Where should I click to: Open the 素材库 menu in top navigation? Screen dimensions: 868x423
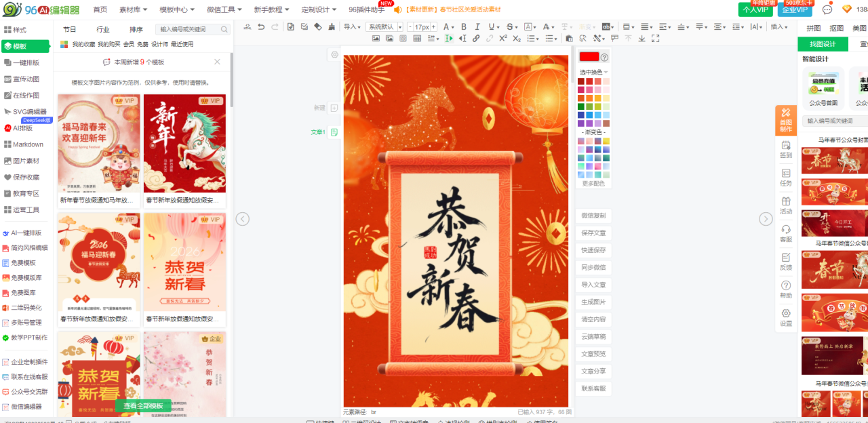(133, 9)
